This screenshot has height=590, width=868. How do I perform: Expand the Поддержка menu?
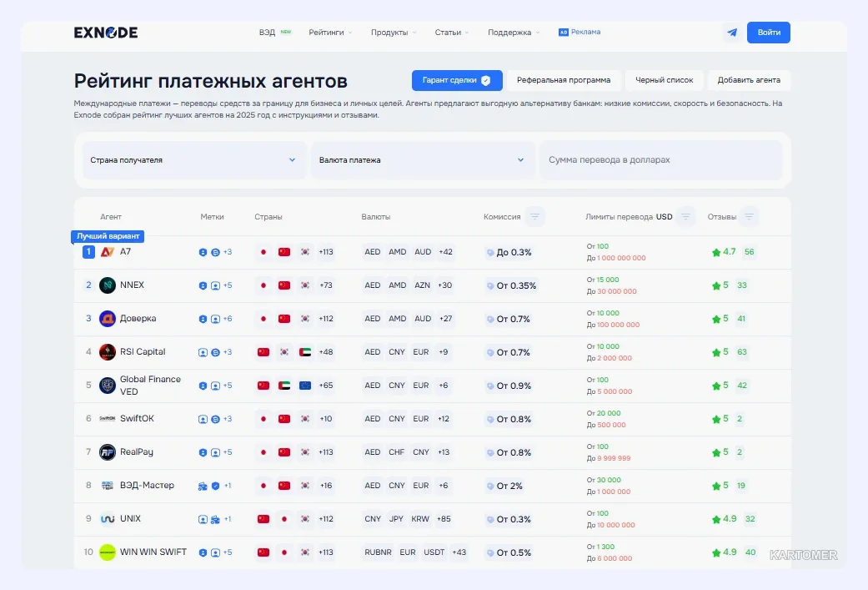(x=514, y=33)
